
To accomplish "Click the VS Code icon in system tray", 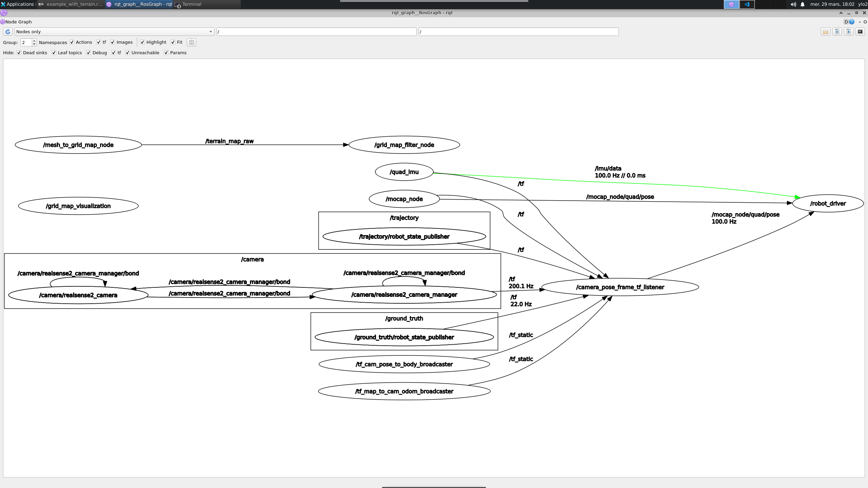I will point(747,4).
